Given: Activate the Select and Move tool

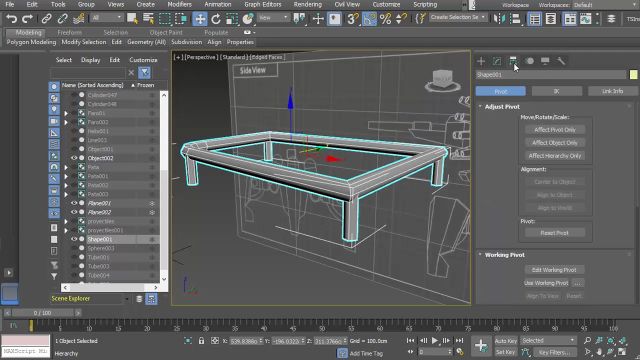Looking at the screenshot, I should (200, 19).
